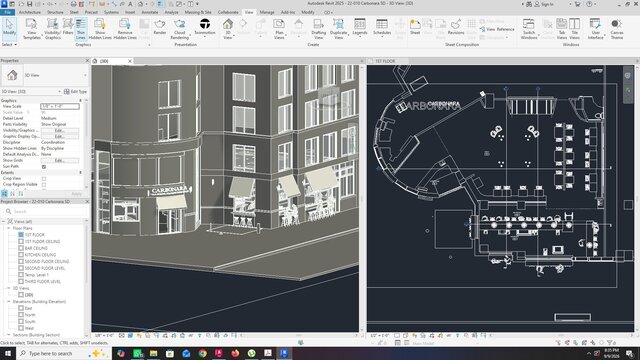Click the Edit Type button

76,91
